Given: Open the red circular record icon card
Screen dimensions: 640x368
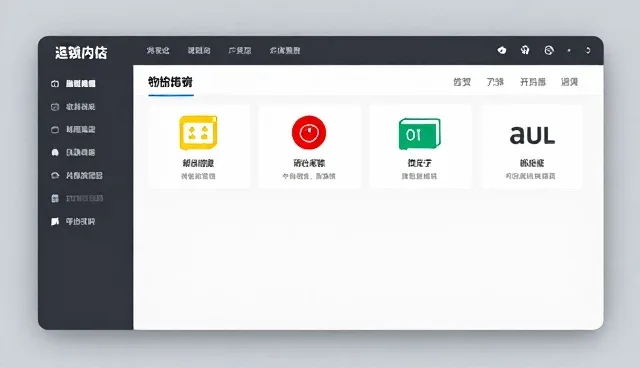Looking at the screenshot, I should tap(309, 147).
